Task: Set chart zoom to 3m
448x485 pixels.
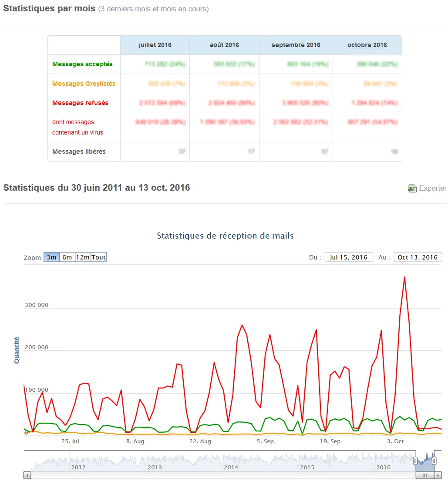Action: pyautogui.click(x=51, y=257)
